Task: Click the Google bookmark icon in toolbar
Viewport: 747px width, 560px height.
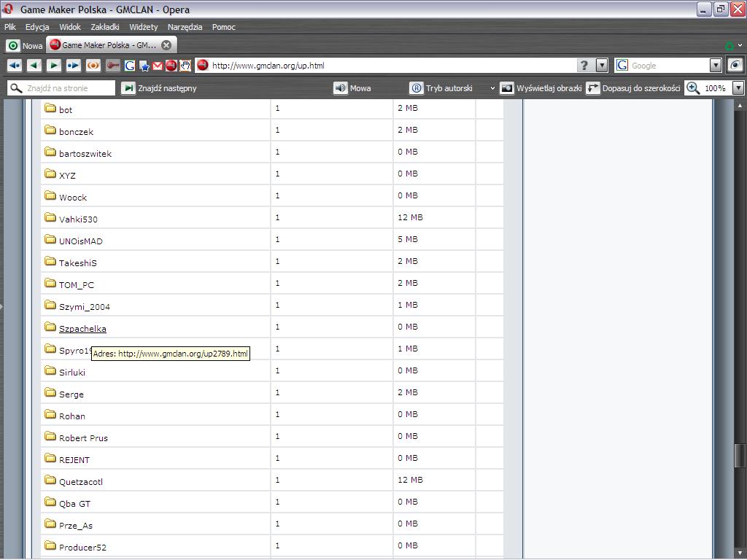Action: point(130,66)
